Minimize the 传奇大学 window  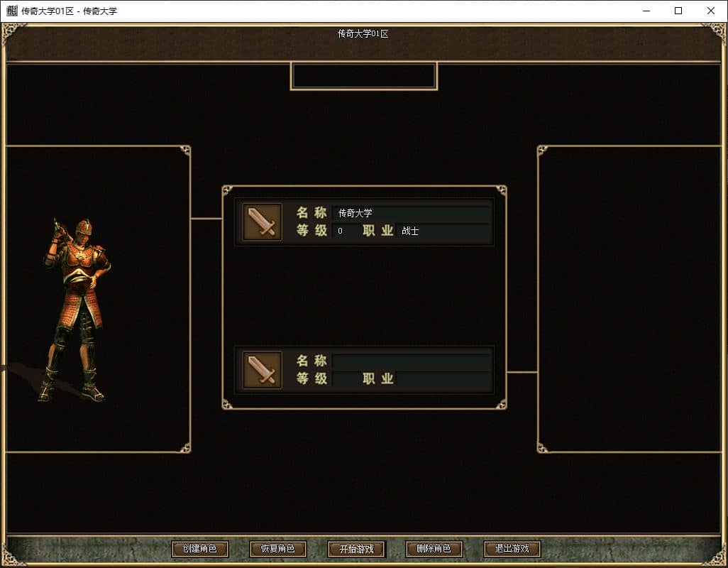point(646,11)
